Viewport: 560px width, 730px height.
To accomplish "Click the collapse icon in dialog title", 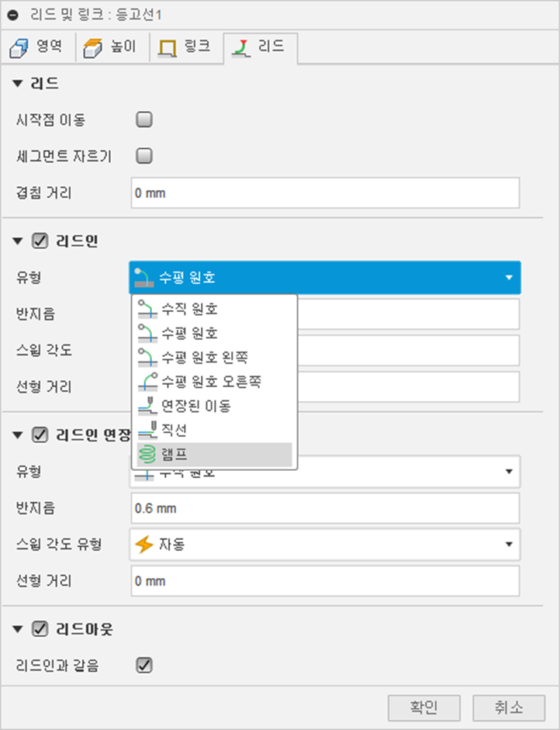I will (13, 15).
